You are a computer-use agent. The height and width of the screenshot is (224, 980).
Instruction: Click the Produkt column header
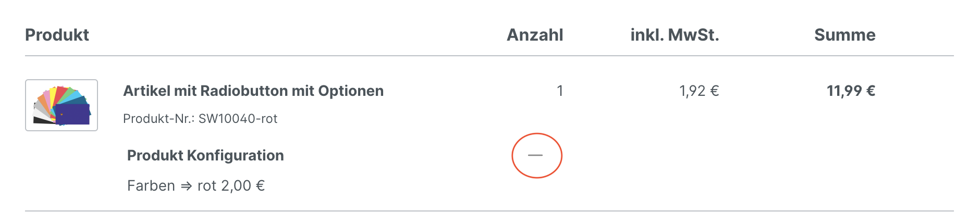tap(57, 35)
